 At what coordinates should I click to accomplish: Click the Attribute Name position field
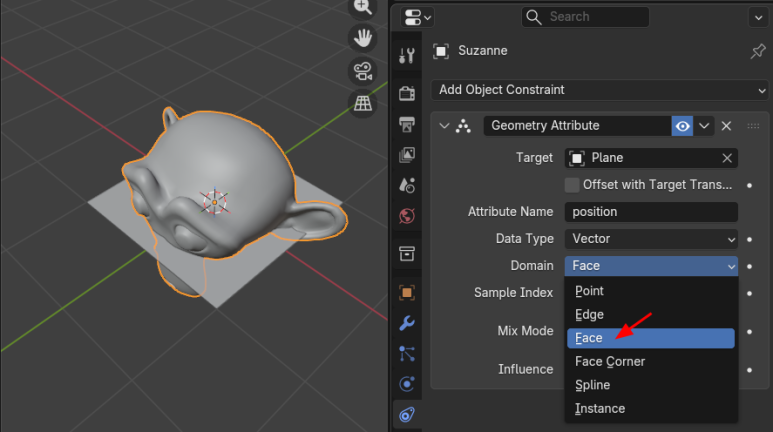[x=651, y=212]
